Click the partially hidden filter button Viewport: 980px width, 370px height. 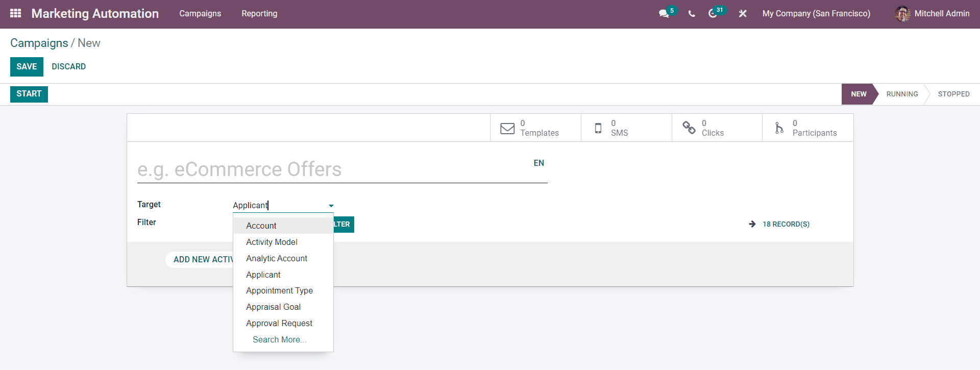tap(344, 225)
